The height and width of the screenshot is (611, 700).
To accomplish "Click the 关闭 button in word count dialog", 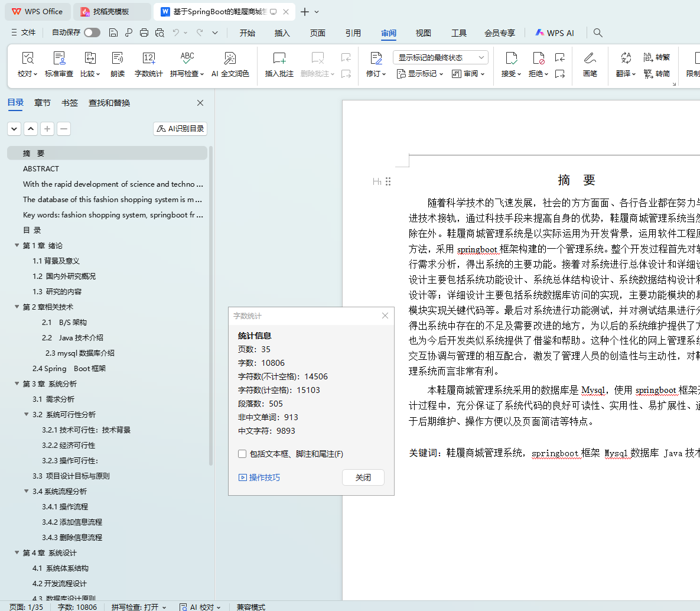I will [x=363, y=477].
